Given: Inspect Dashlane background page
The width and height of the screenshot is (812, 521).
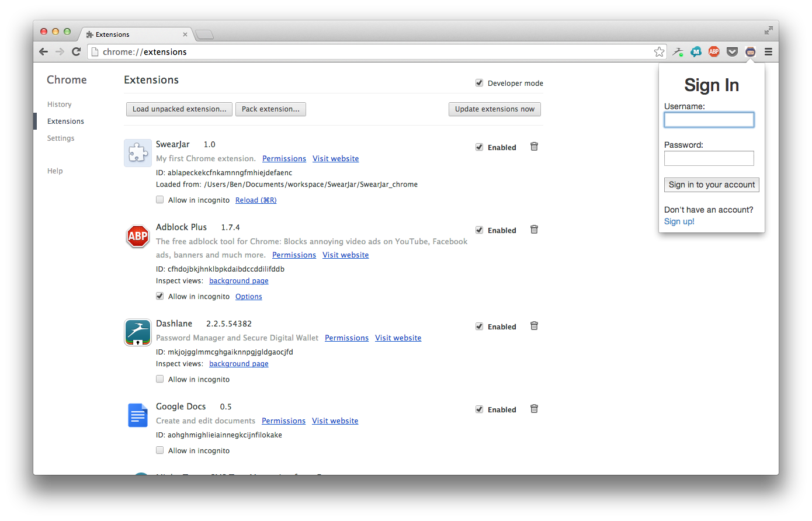Looking at the screenshot, I should (x=239, y=364).
